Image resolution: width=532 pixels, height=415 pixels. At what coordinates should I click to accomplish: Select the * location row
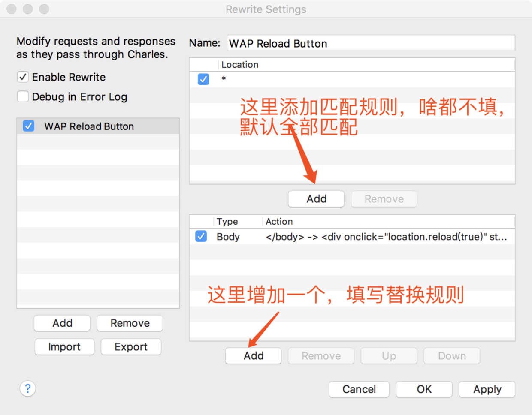352,79
